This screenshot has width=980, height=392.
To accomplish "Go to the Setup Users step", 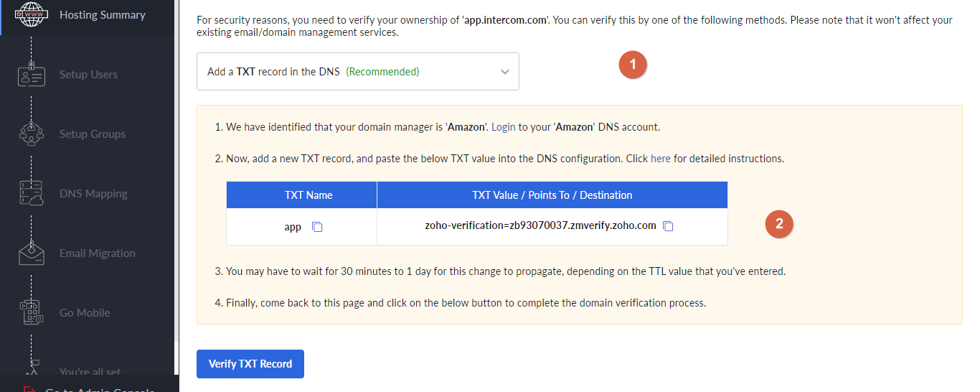I will (x=88, y=74).
